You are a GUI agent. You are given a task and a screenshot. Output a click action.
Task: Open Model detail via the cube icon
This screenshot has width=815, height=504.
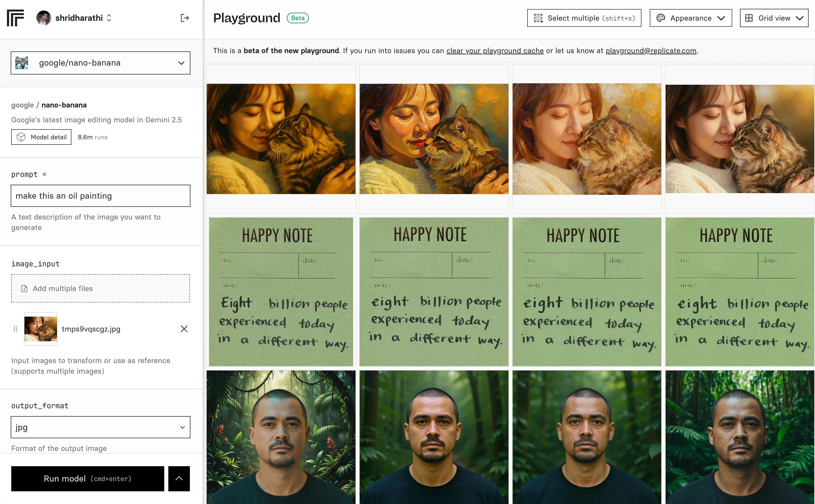click(x=21, y=137)
